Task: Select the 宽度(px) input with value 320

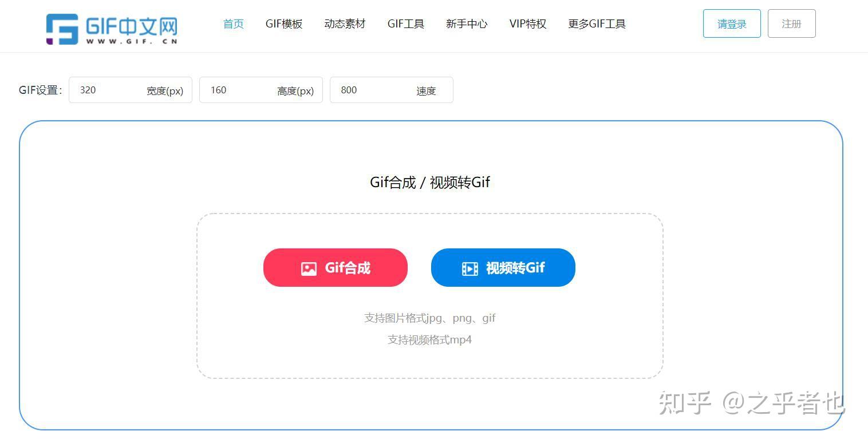Action: (x=131, y=90)
